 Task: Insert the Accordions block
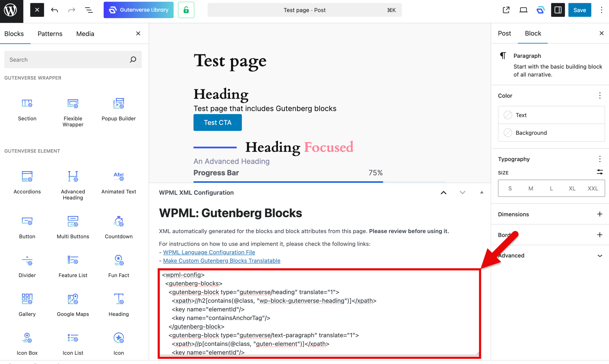pyautogui.click(x=27, y=183)
